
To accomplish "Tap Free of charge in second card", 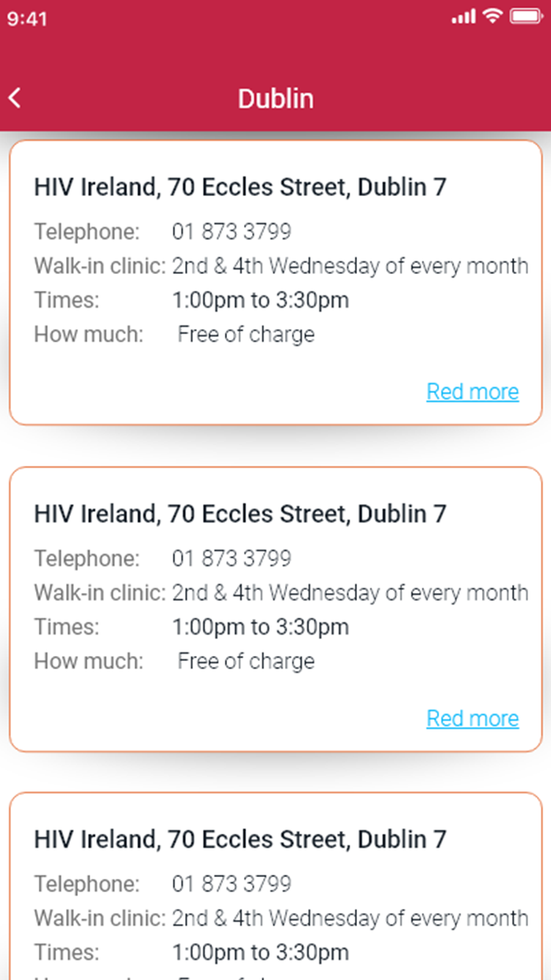I will pos(246,661).
